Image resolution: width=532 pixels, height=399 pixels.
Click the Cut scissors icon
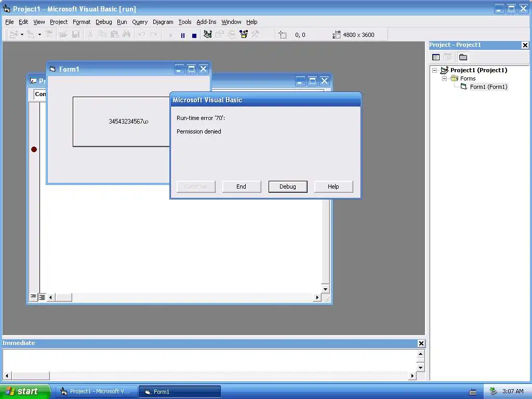click(x=90, y=35)
